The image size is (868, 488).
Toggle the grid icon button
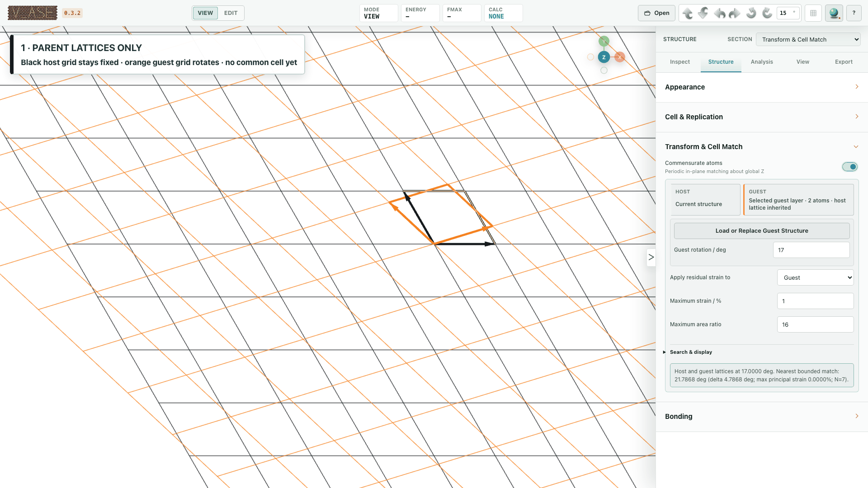click(813, 13)
